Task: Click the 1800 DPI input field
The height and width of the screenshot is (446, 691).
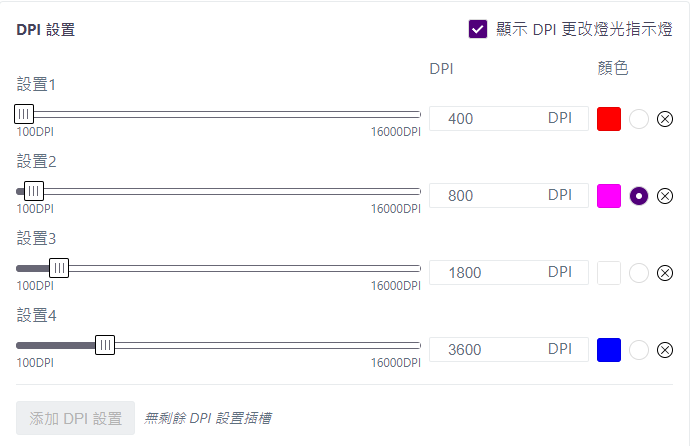Action: click(509, 273)
